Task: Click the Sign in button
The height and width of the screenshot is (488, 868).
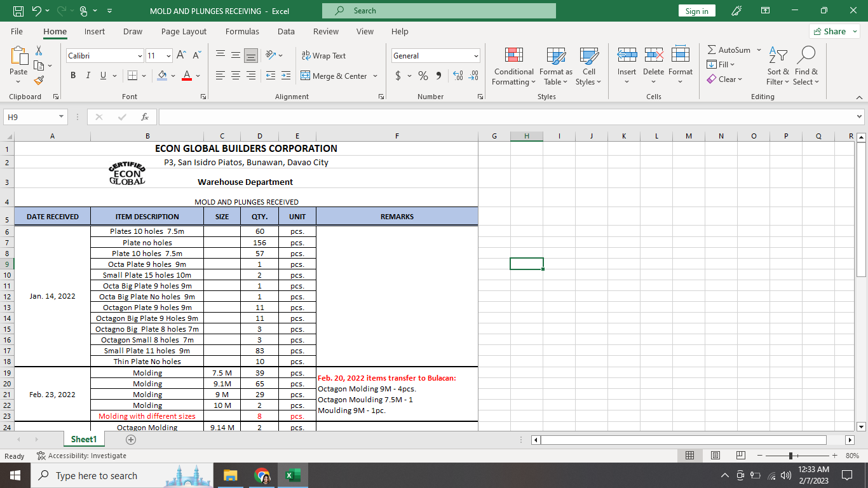Action: 697,11
